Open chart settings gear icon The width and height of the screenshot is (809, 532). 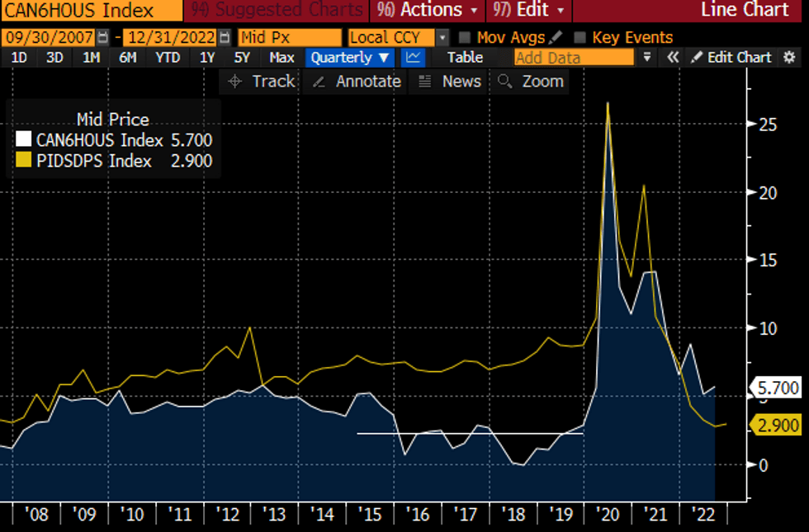[790, 58]
